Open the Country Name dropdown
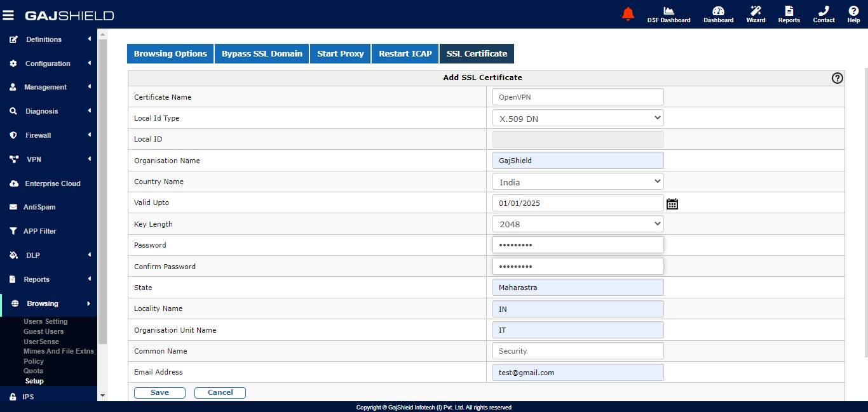This screenshot has width=868, height=412. (x=578, y=182)
